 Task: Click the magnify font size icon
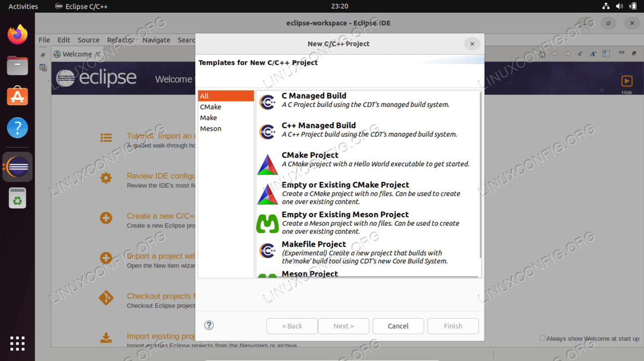pos(593,54)
